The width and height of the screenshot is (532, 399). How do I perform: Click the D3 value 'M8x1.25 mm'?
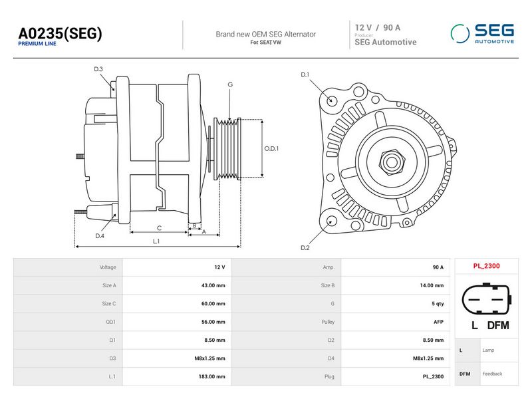[x=209, y=358]
